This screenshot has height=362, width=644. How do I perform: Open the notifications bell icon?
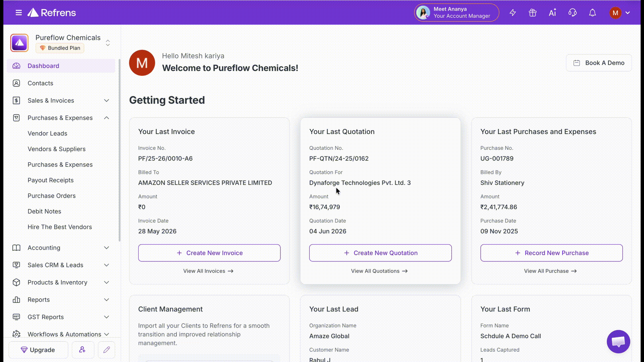[593, 13]
